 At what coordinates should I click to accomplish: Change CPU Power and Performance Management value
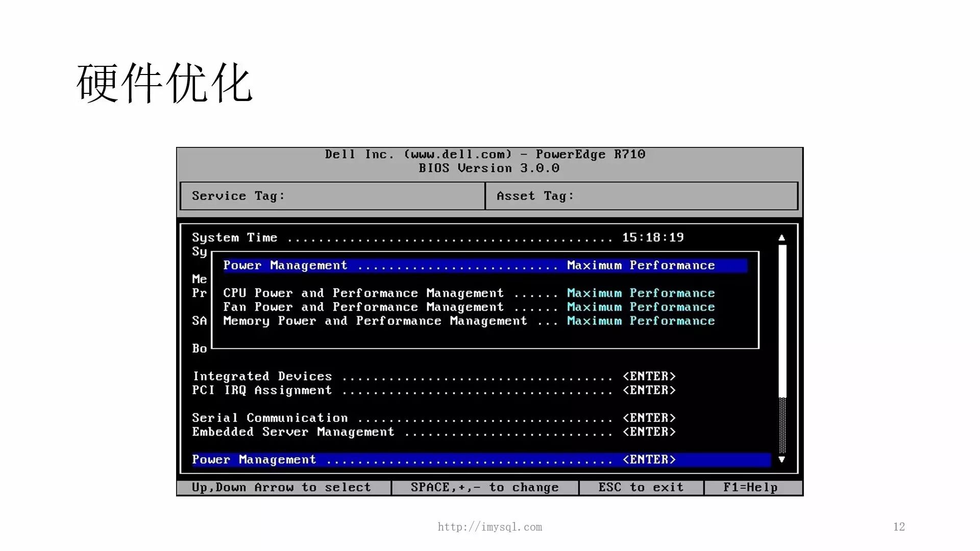(641, 293)
